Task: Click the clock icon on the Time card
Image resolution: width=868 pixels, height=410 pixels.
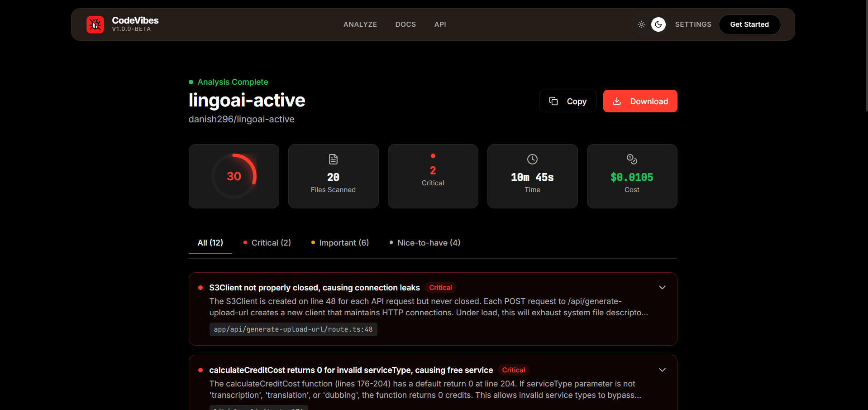Action: click(x=532, y=159)
